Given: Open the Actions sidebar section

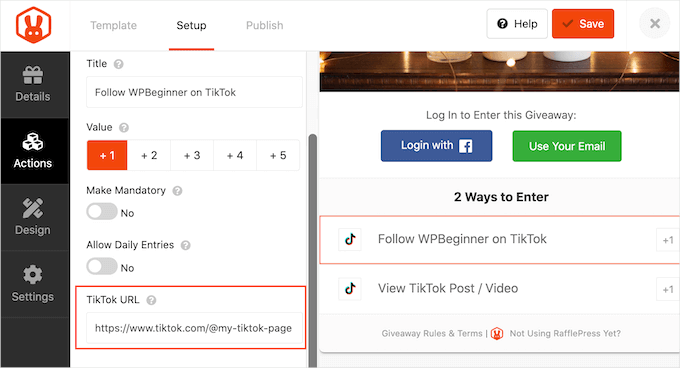Looking at the screenshot, I should [x=35, y=151].
